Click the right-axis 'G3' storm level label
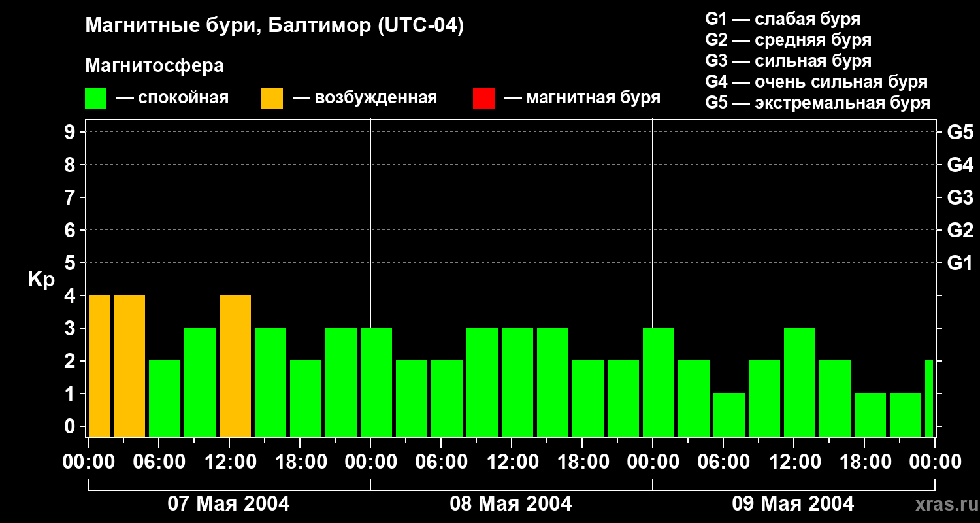980x523 pixels. [x=960, y=197]
